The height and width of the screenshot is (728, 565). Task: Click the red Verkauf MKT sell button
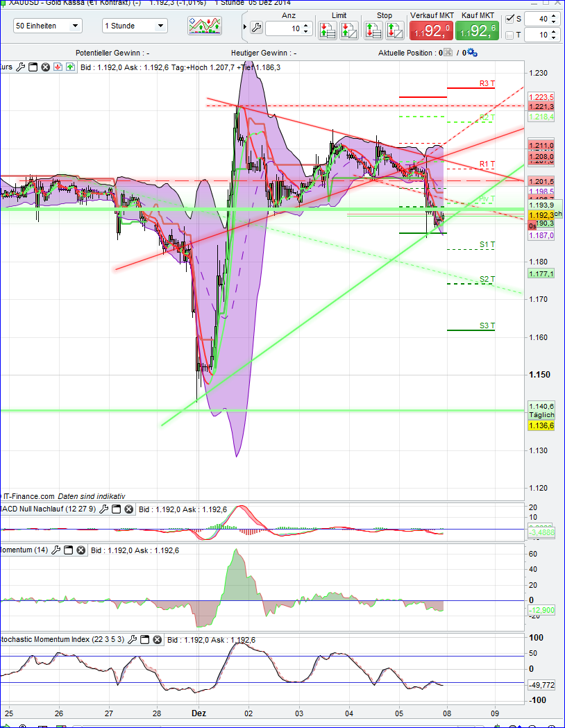431,30
